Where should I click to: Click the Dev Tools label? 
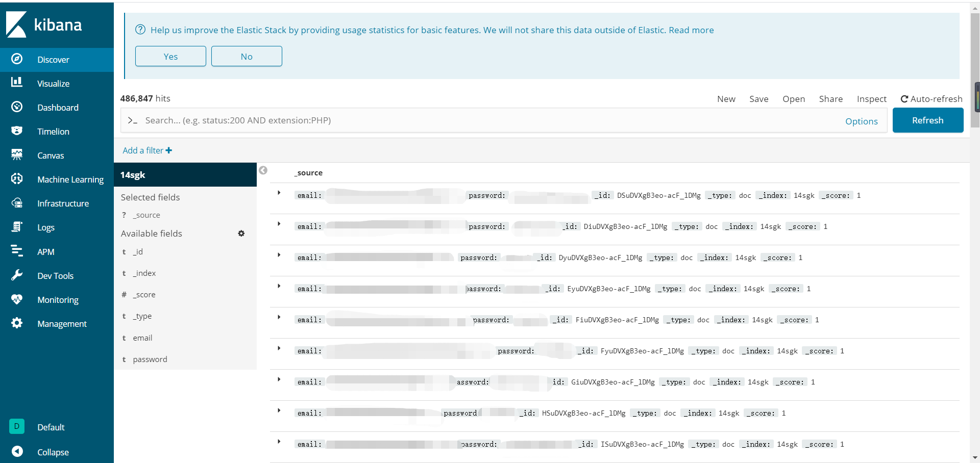tap(55, 276)
